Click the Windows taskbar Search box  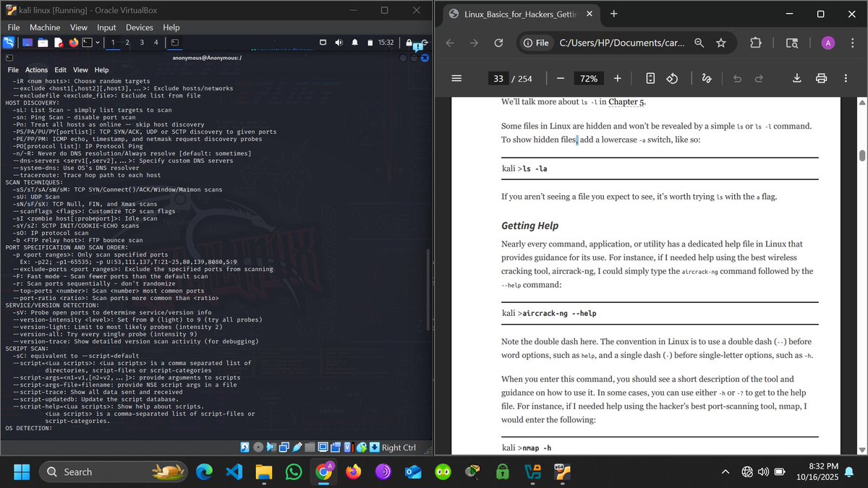pos(115,471)
